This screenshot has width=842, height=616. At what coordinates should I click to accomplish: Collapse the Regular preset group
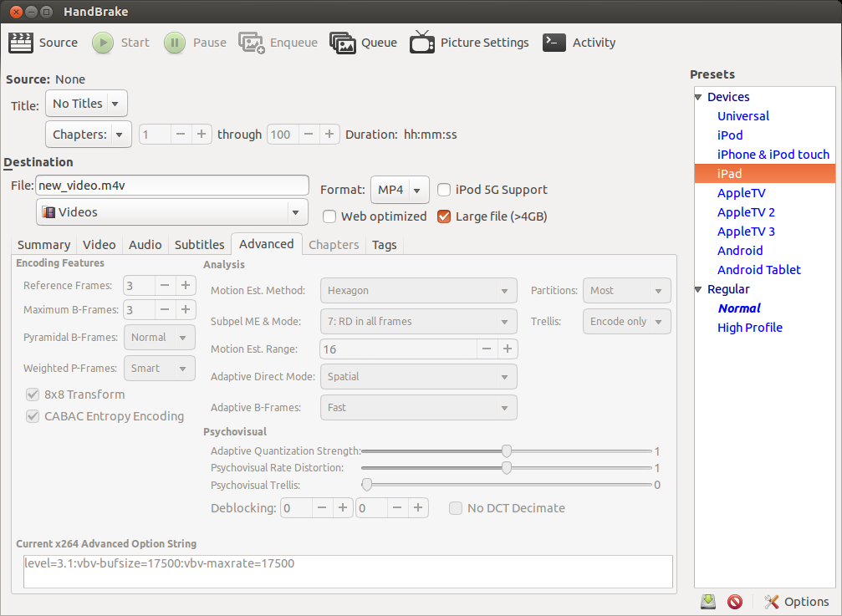698,290
